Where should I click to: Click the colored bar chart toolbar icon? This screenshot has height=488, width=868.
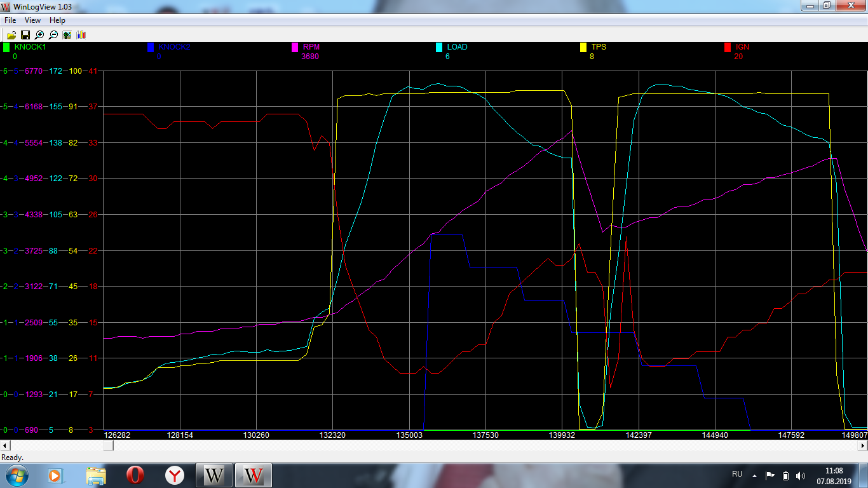(x=81, y=35)
